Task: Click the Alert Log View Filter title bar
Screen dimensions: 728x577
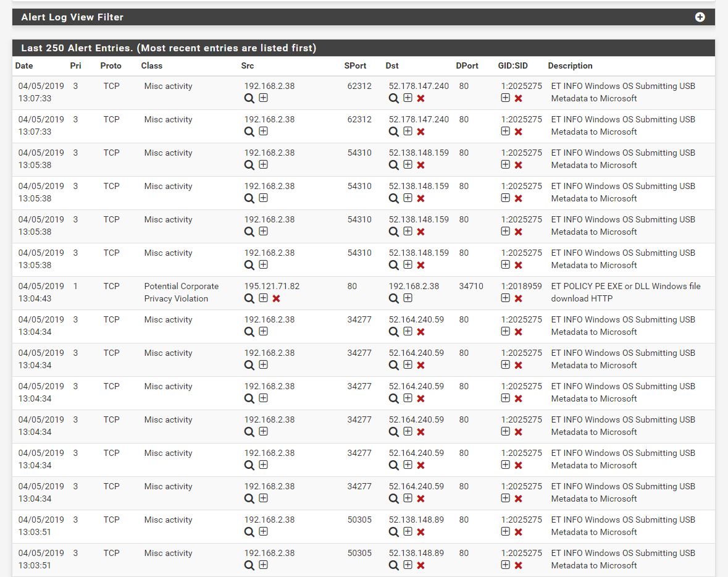Action: [x=72, y=17]
